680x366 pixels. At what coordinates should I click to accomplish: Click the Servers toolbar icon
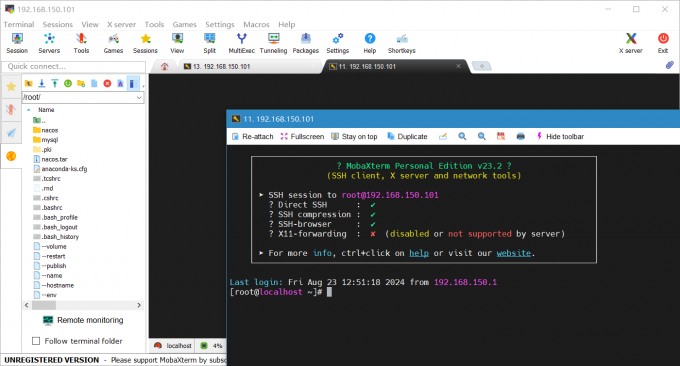coord(49,43)
